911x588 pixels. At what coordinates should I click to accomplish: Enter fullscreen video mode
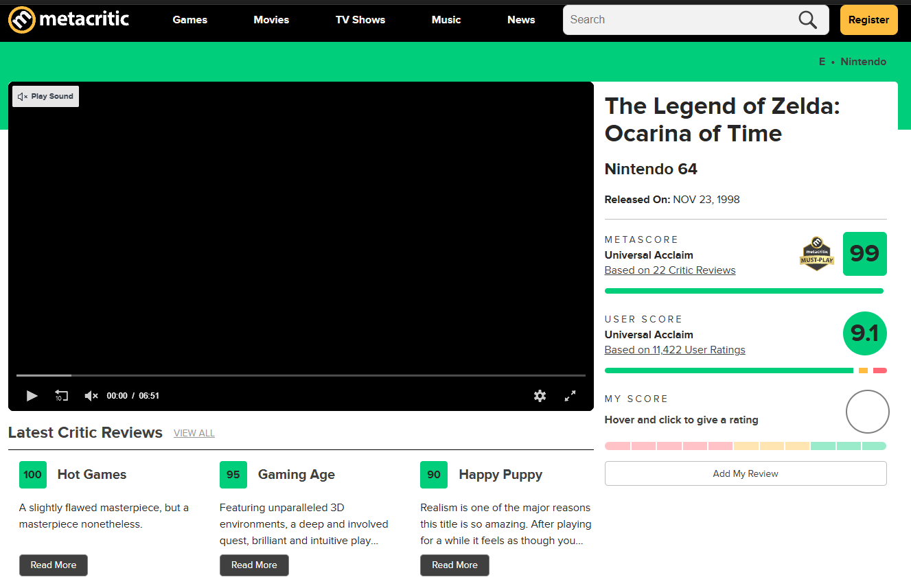[570, 396]
